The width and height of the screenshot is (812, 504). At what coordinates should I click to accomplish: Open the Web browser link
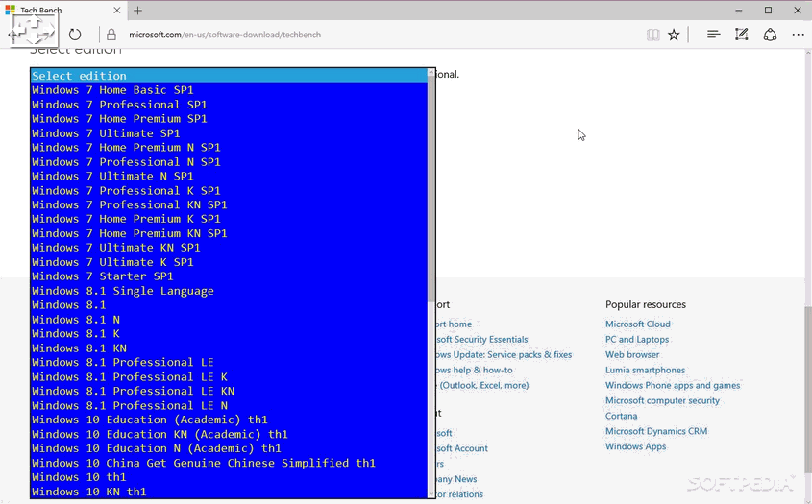coord(632,355)
